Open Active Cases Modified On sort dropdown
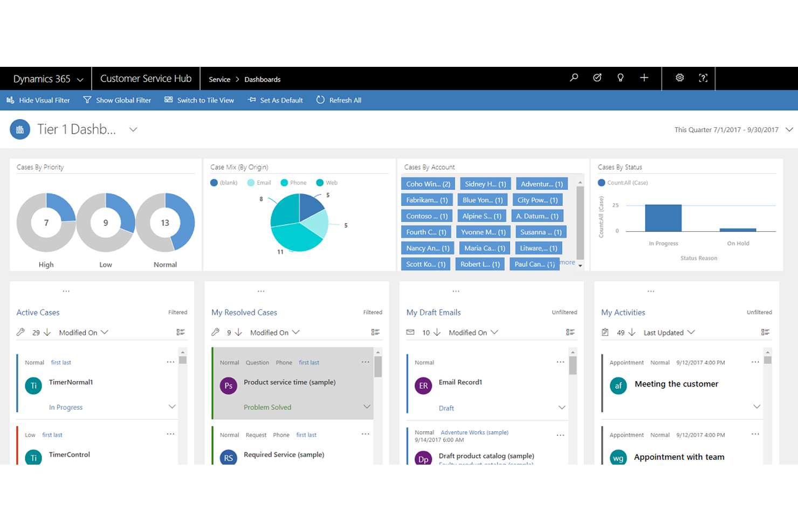Viewport: 798px width, 532px height. tap(84, 333)
